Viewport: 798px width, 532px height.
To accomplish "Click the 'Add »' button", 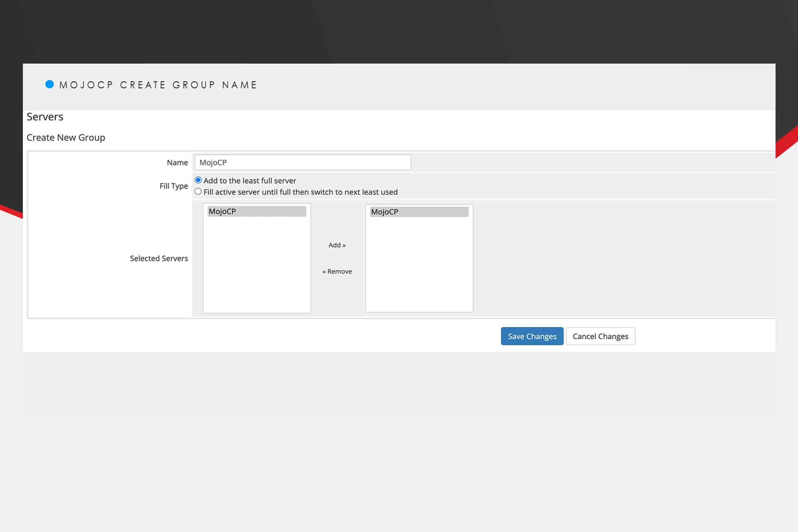I will (x=337, y=245).
